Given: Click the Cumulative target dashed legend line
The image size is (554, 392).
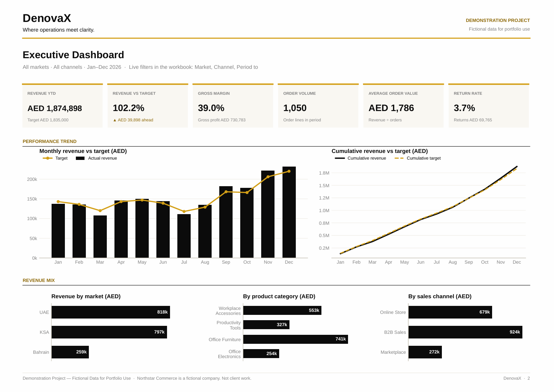Looking at the screenshot, I should click(x=399, y=158).
